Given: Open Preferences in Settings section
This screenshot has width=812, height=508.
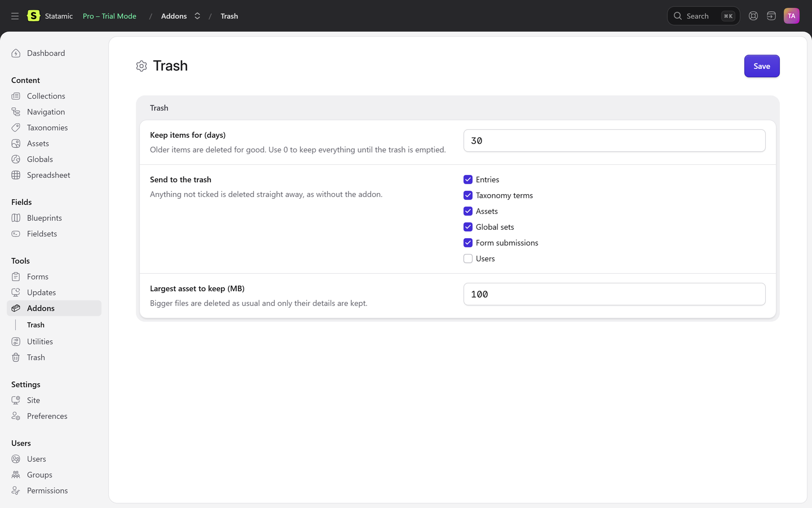Looking at the screenshot, I should pos(47,416).
